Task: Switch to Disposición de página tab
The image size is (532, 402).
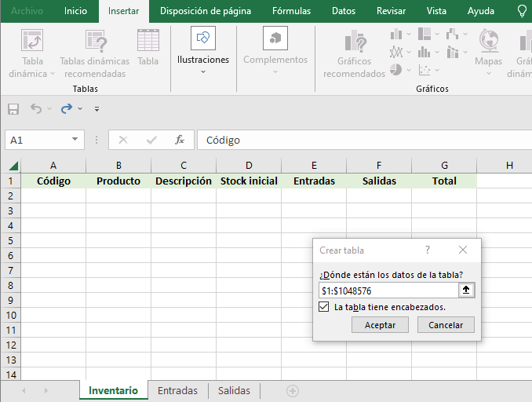Action: [206, 11]
